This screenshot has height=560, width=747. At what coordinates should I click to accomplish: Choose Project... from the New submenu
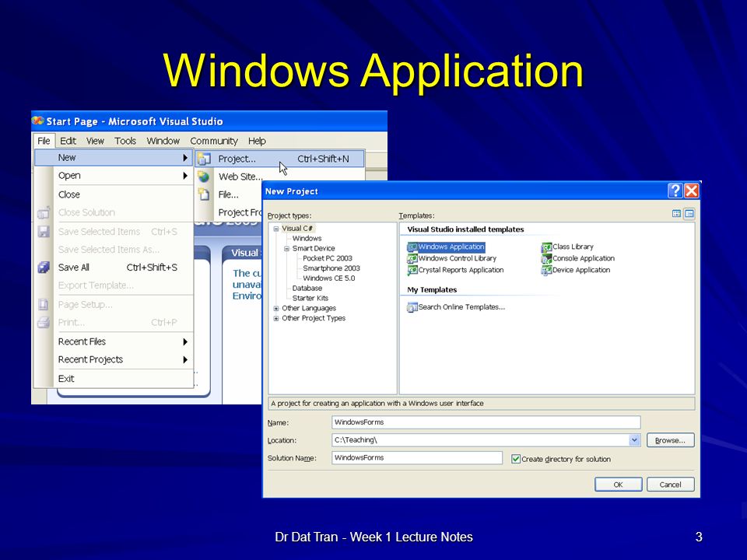tap(280, 159)
